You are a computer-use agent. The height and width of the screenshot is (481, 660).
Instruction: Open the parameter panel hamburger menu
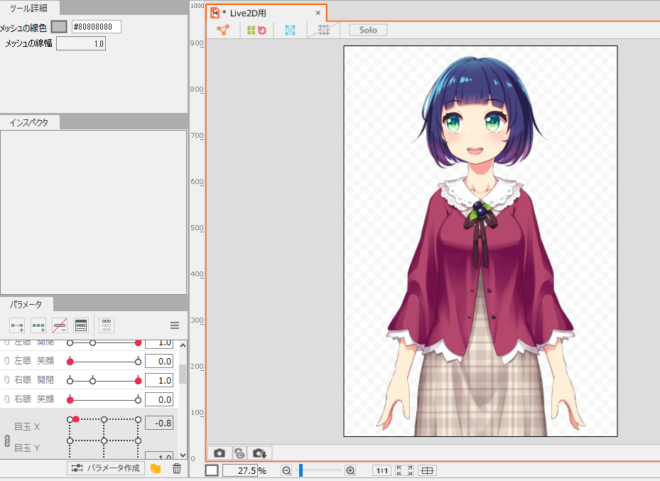(174, 325)
